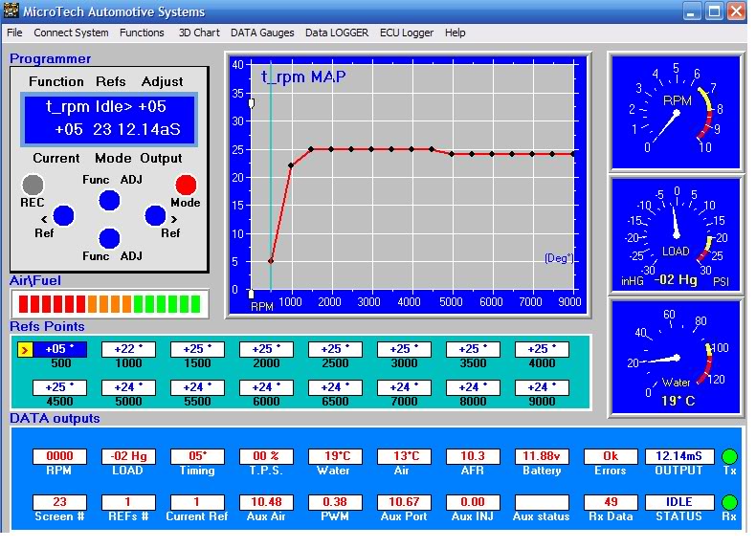This screenshot has width=756, height=548.
Task: Select the 4000 RPM ref point
Action: tap(542, 349)
